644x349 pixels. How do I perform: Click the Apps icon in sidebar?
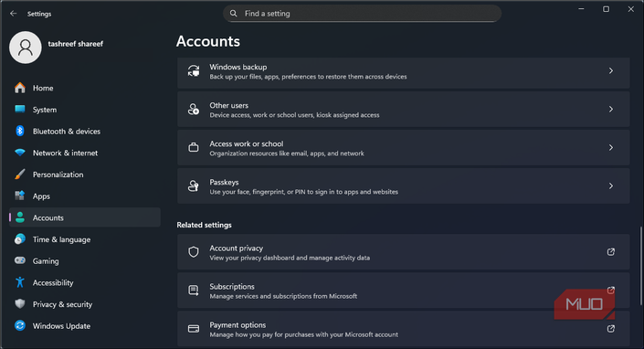coord(20,196)
